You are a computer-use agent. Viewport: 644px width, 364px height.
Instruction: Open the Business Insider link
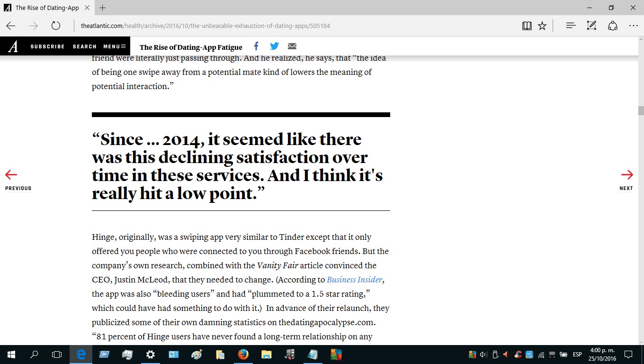tap(354, 280)
